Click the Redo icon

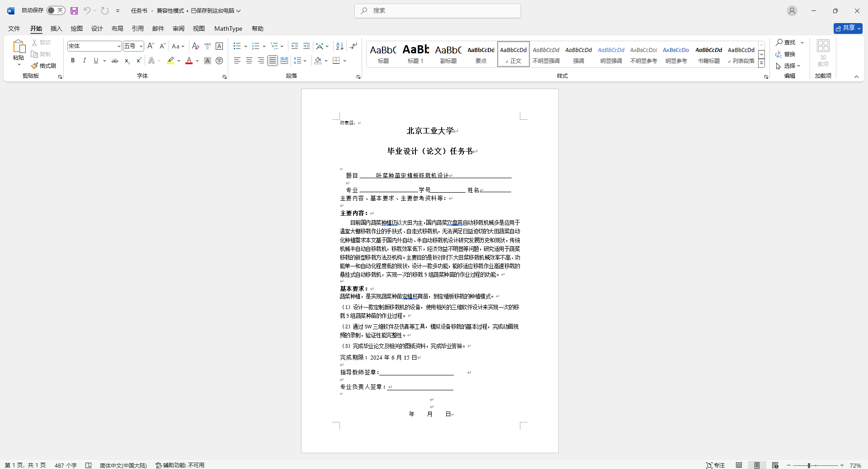105,10
